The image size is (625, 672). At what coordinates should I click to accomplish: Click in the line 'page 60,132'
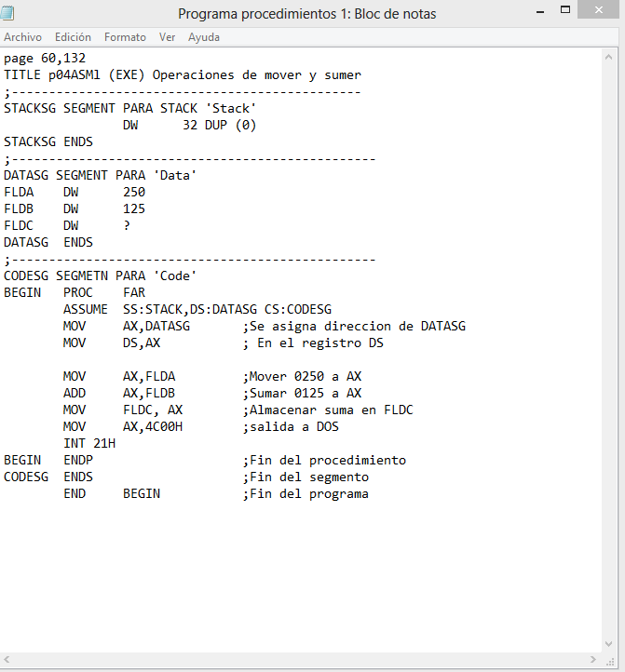tap(45, 59)
